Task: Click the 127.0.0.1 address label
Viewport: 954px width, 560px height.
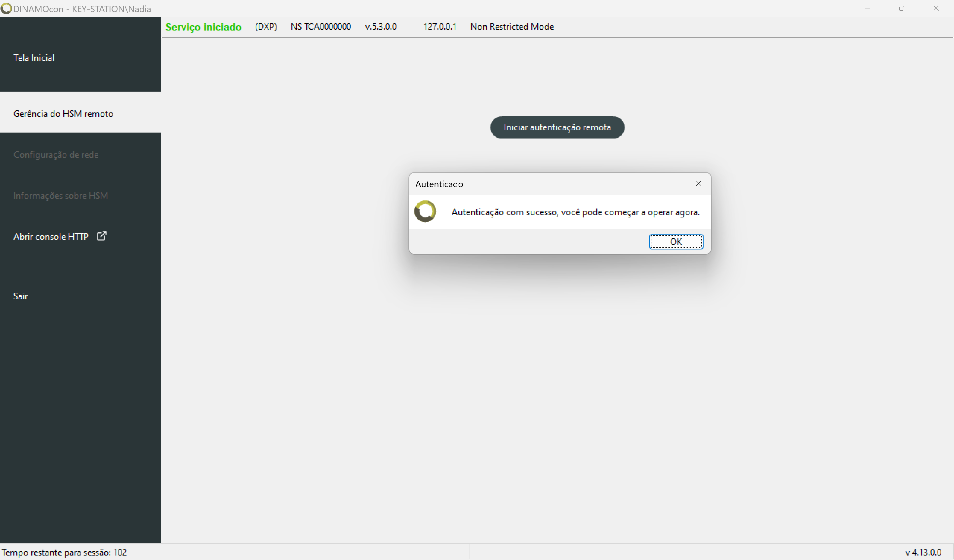Action: click(439, 27)
